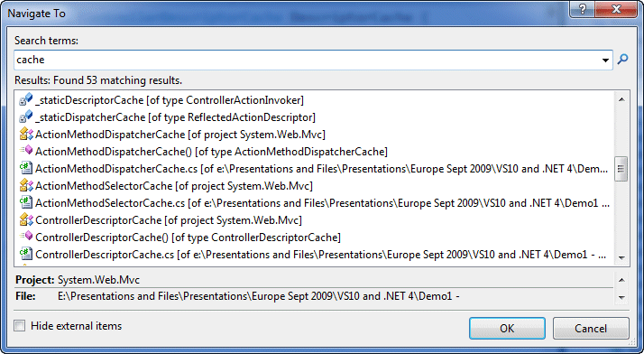Click results list scroll down arrow
Image resolution: width=644 pixels, height=354 pixels.
(621, 258)
